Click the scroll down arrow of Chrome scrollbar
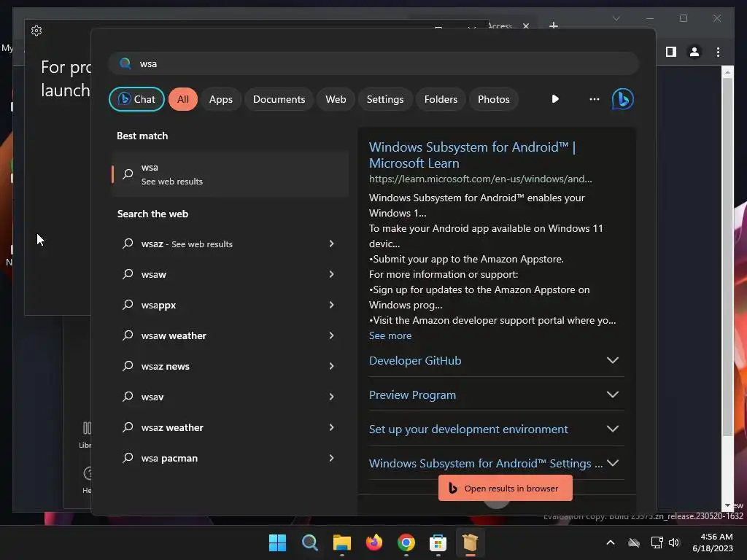The width and height of the screenshot is (747, 560). [727, 505]
